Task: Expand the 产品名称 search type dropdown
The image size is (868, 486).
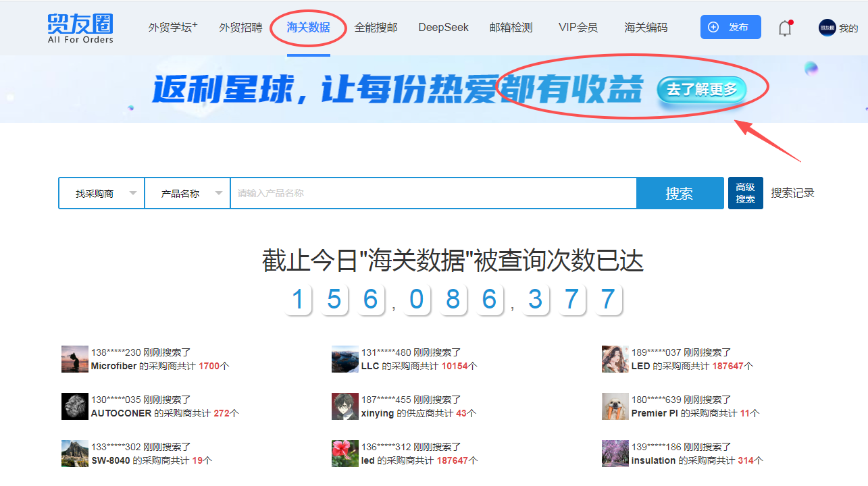Action: (x=188, y=194)
